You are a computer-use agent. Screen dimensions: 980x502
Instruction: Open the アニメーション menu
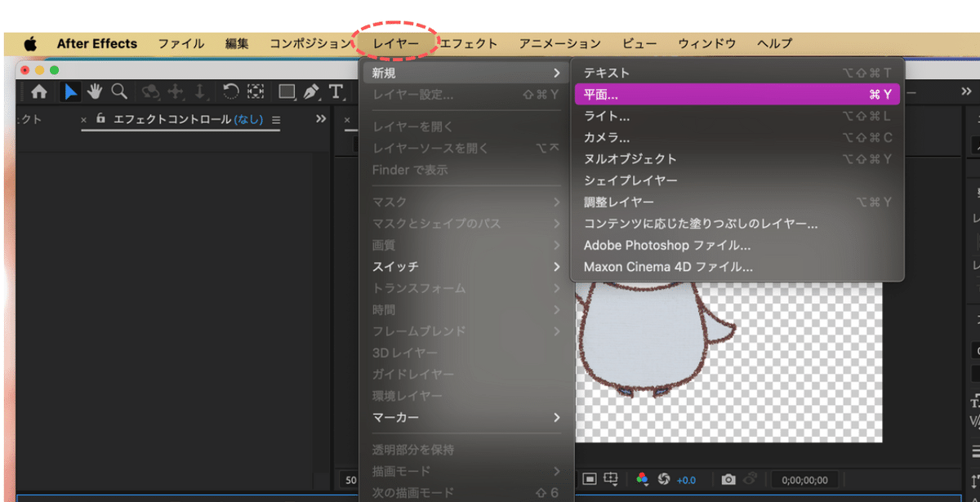(x=560, y=44)
